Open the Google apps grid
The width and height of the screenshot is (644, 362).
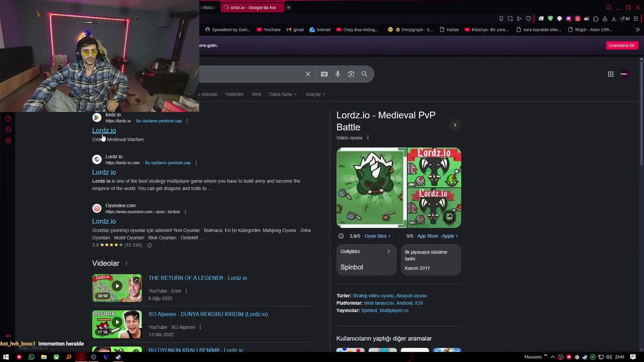pos(610,74)
